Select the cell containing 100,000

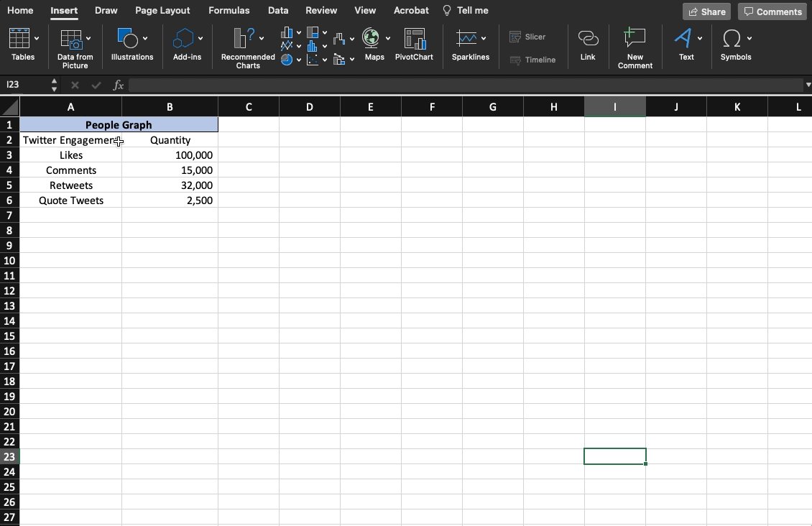170,155
